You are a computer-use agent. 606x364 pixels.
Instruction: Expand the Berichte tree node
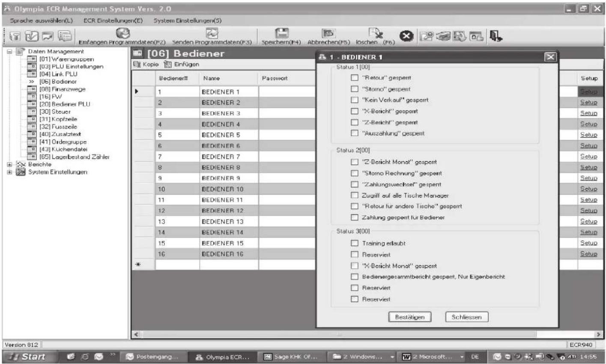[10, 164]
